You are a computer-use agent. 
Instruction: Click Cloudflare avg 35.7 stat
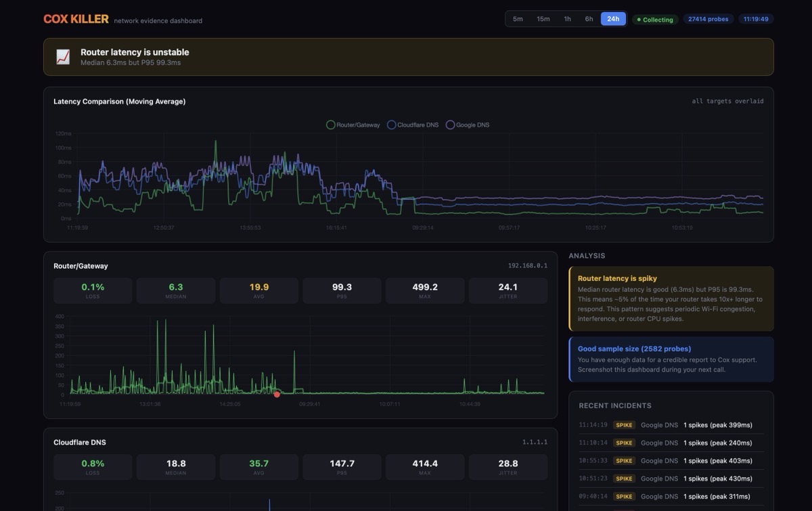click(259, 467)
